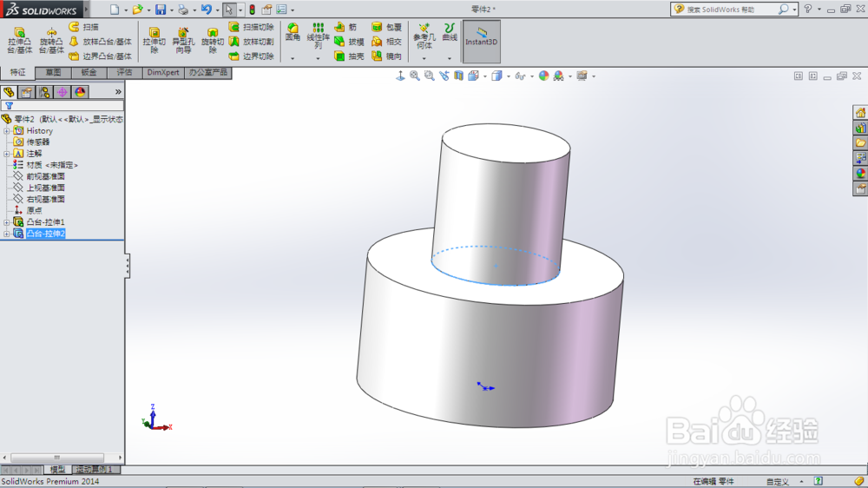Screen dimensions: 868x488
Task: Click Edit Appearance color ball in view toolbar
Action: tap(544, 76)
